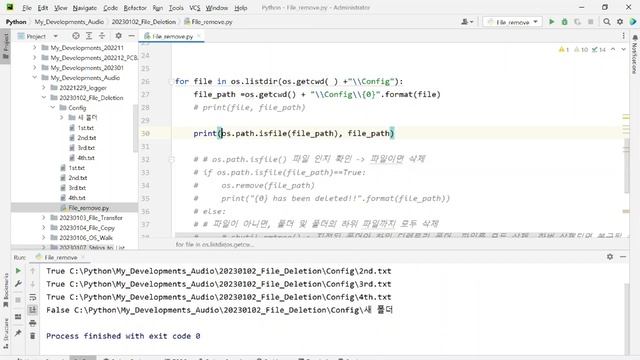Rerun File_remove in Run panel
This screenshot has height=360, width=640.
pyautogui.click(x=18, y=271)
